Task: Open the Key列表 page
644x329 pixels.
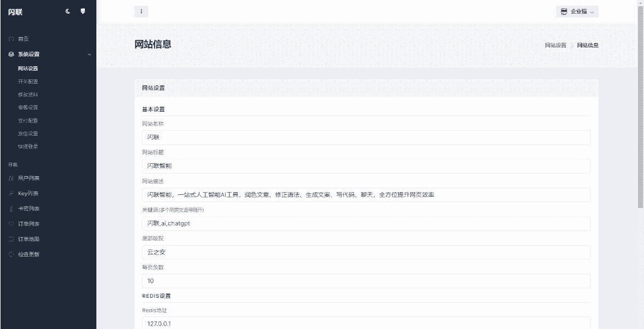Action: [x=28, y=193]
